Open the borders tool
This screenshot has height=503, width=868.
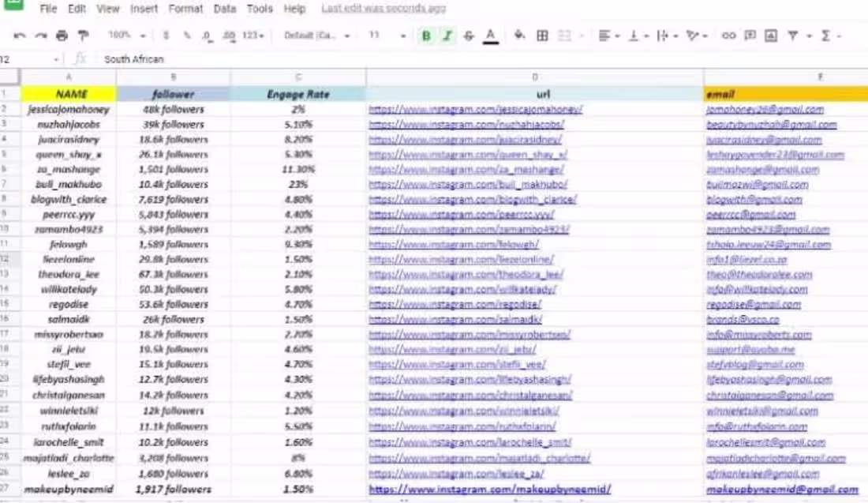point(543,36)
